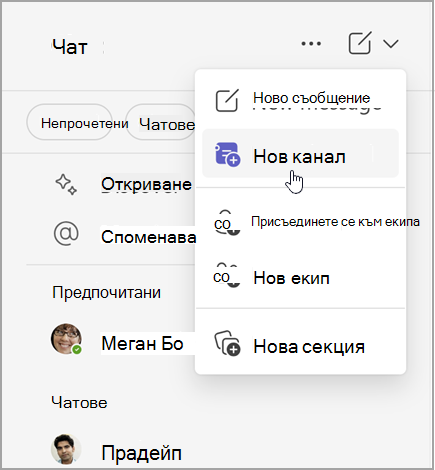Open the Споменава mentions item
The width and height of the screenshot is (435, 470).
149,237
